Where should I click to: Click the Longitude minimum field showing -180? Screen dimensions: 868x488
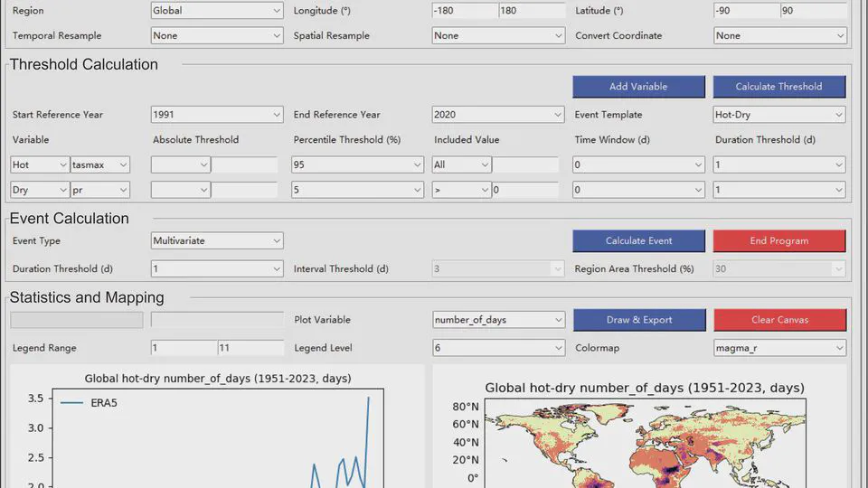pos(465,11)
